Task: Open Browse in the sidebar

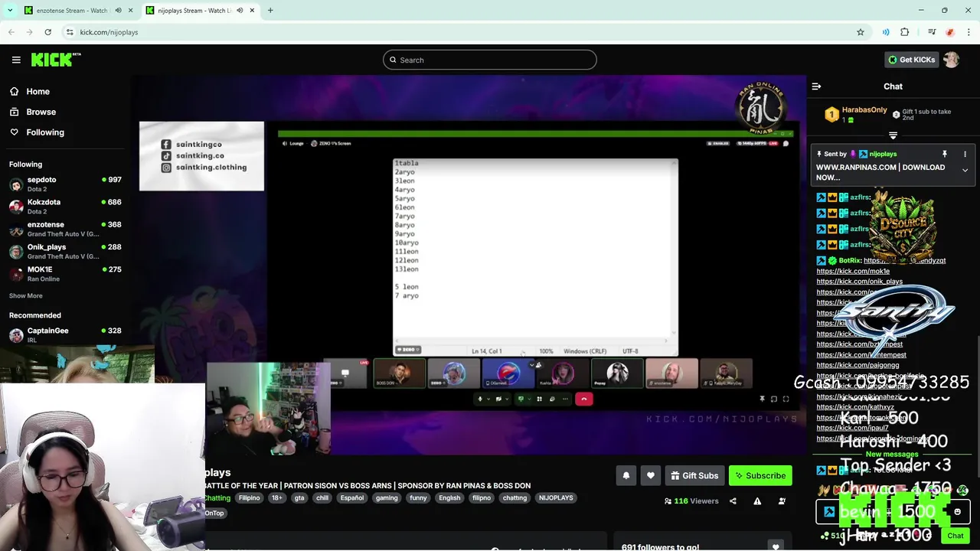Action: 32,112
